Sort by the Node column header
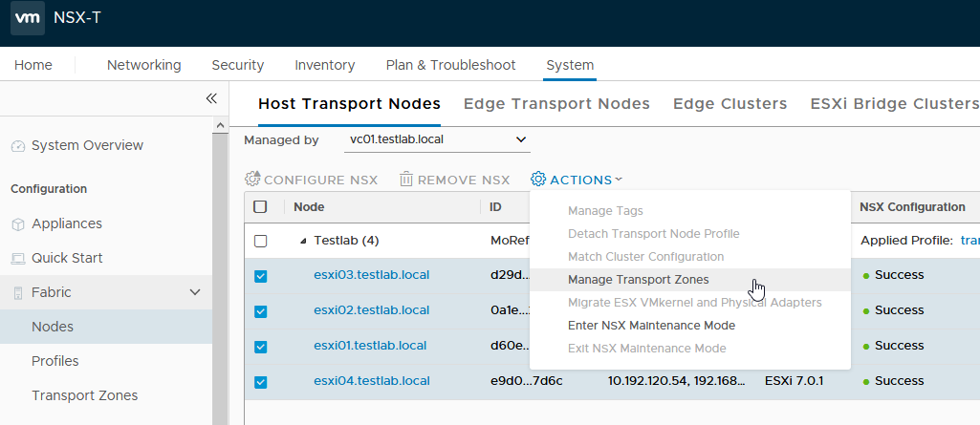Screen dimensions: 980x425 point(309,207)
